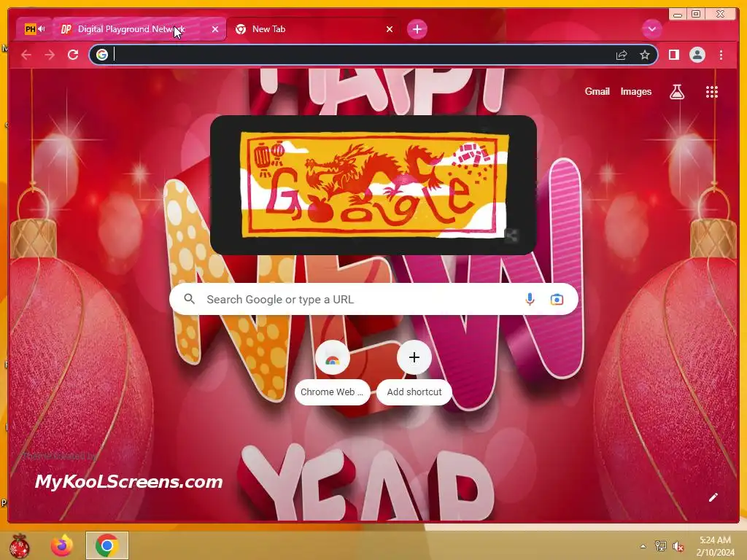Click the Chrome taskbar icon
This screenshot has height=560, width=747.
(x=107, y=545)
